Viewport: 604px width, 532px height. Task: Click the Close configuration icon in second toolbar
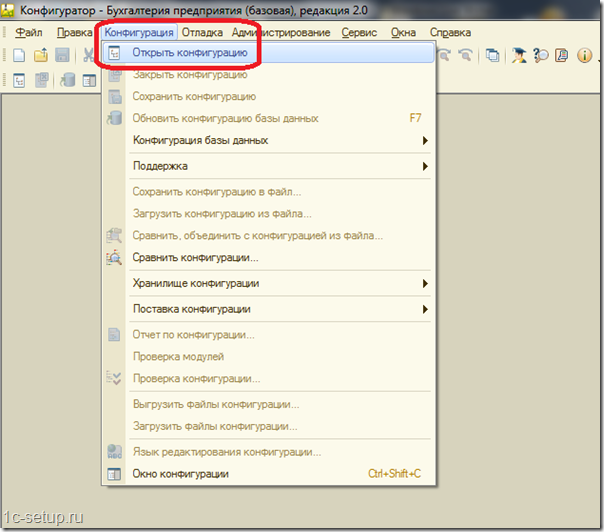41,80
